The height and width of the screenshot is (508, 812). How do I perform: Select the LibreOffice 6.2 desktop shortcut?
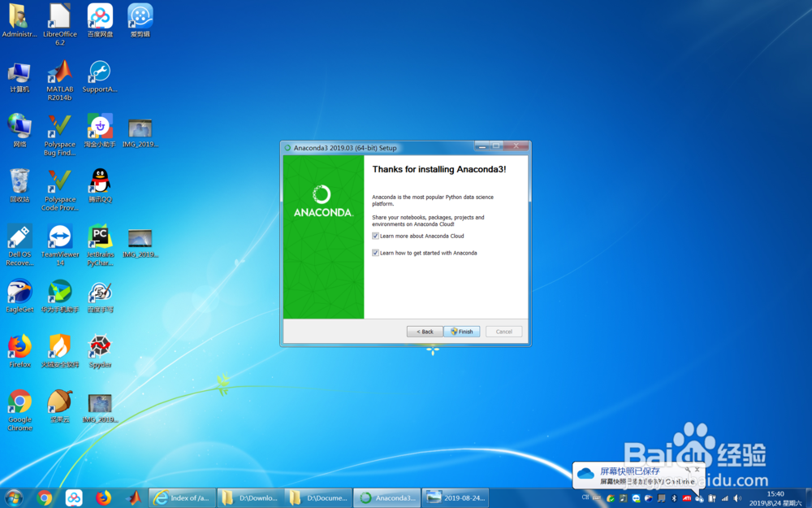pyautogui.click(x=59, y=24)
